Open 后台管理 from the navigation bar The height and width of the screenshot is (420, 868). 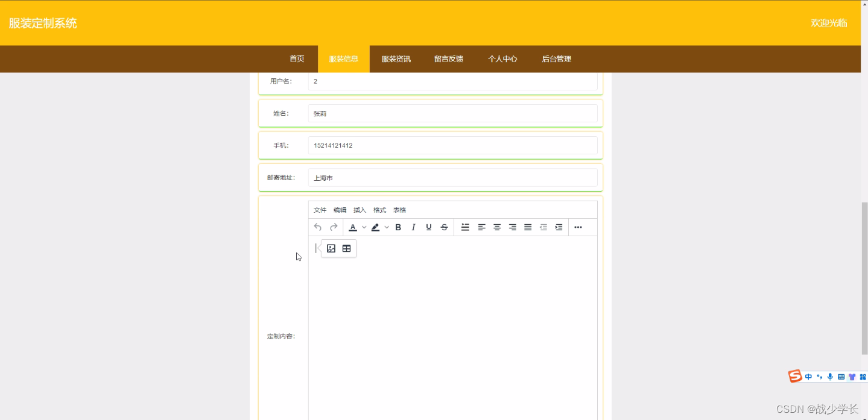click(556, 59)
